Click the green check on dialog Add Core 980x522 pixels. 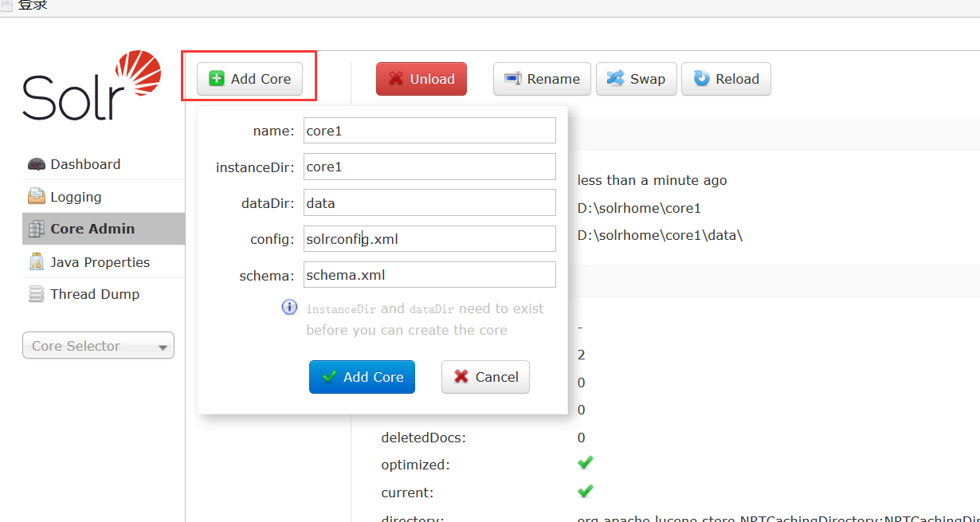point(329,376)
